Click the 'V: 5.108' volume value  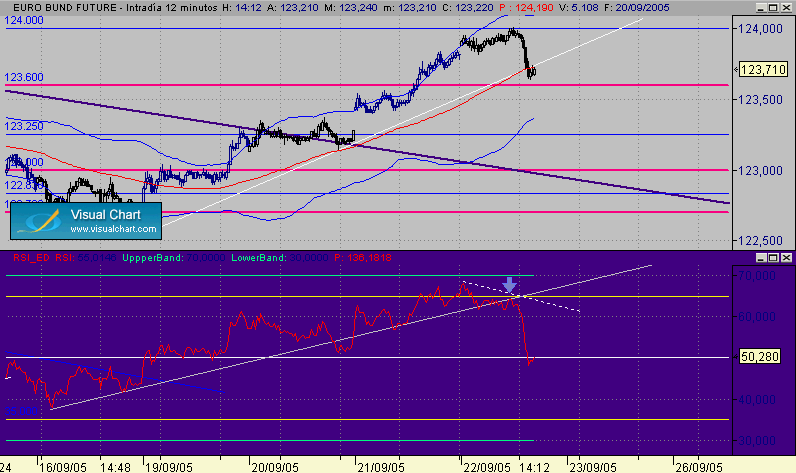tap(578, 8)
